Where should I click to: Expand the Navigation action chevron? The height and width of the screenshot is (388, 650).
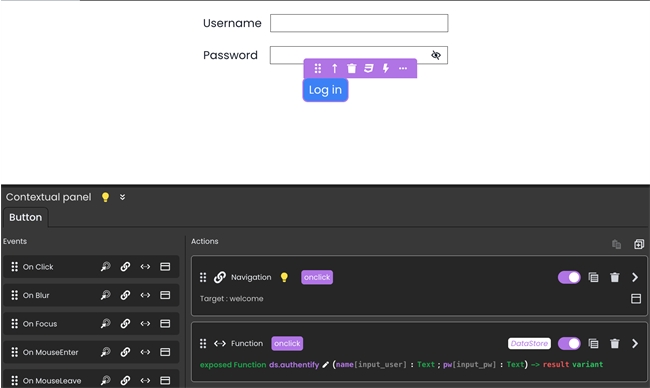635,277
